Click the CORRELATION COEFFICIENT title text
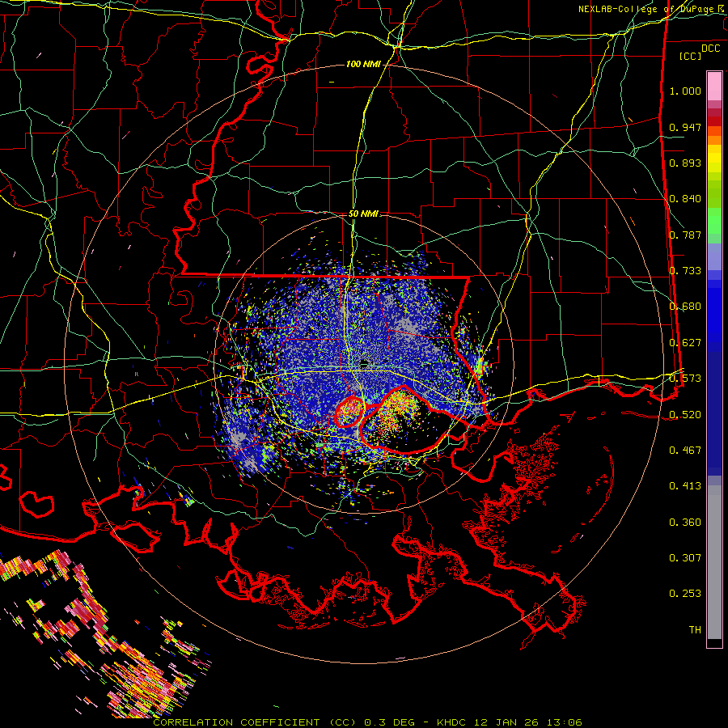This screenshot has width=728, height=728. point(236,722)
